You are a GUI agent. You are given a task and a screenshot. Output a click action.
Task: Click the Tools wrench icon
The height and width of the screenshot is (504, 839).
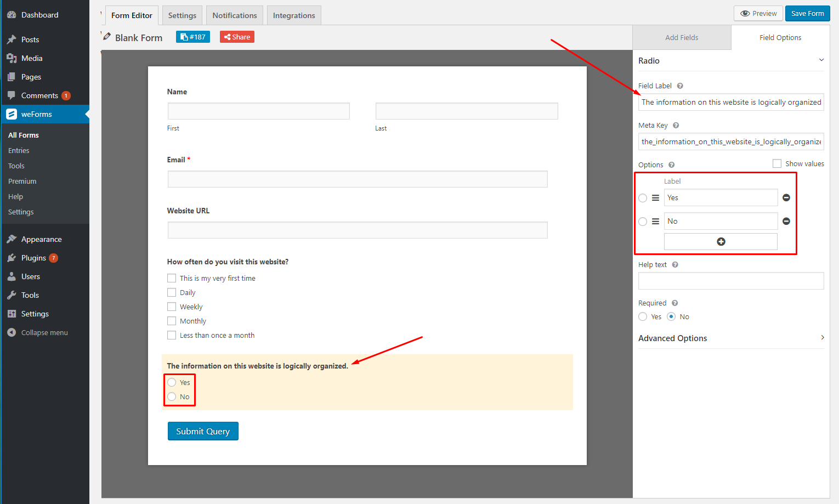tap(12, 295)
